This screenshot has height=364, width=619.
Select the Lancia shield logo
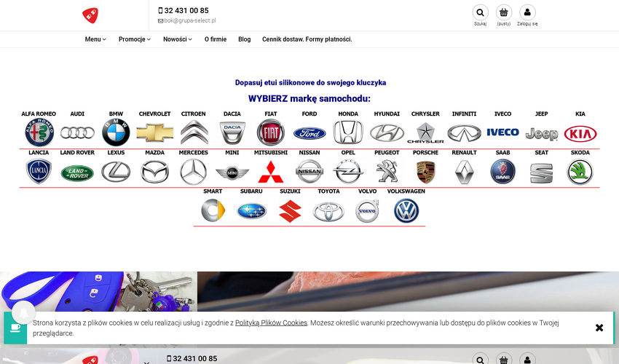[39, 171]
